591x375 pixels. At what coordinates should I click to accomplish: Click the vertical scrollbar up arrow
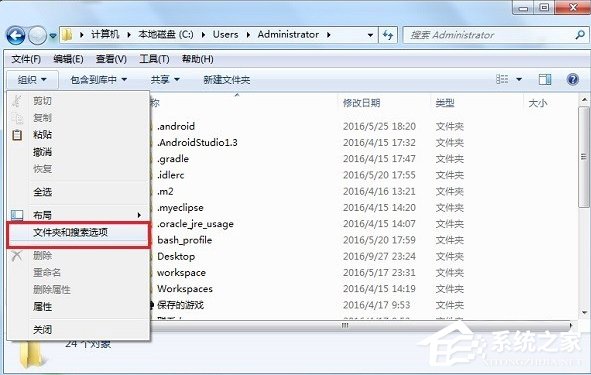pyautogui.click(x=584, y=100)
